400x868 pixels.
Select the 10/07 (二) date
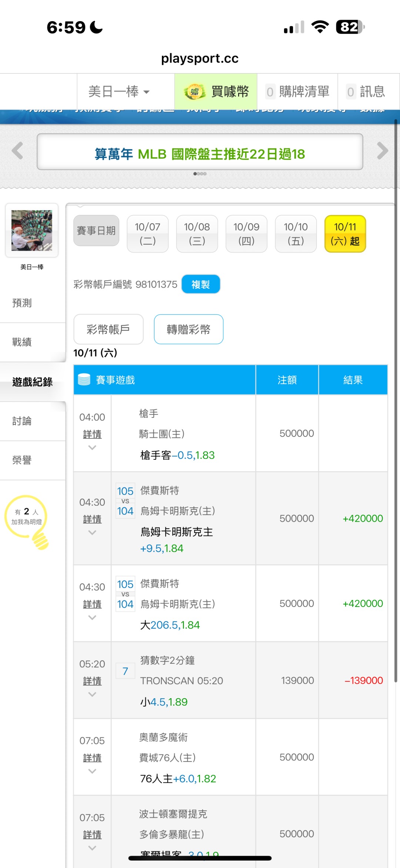(147, 234)
